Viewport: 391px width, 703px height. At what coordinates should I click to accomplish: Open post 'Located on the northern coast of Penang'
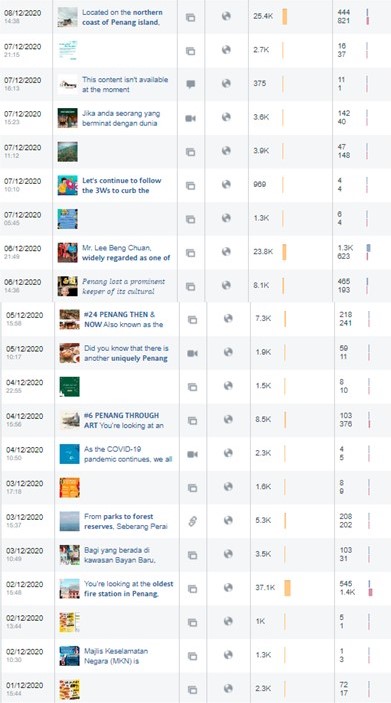122,17
